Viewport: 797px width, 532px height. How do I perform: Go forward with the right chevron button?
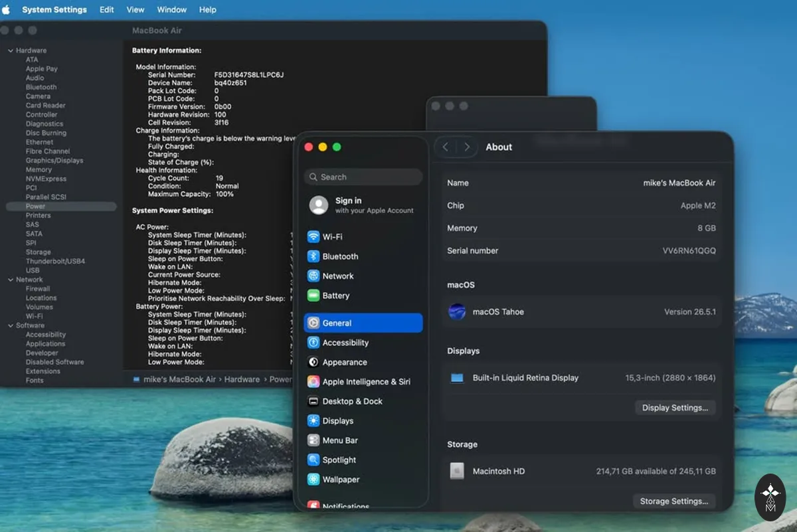[467, 147]
